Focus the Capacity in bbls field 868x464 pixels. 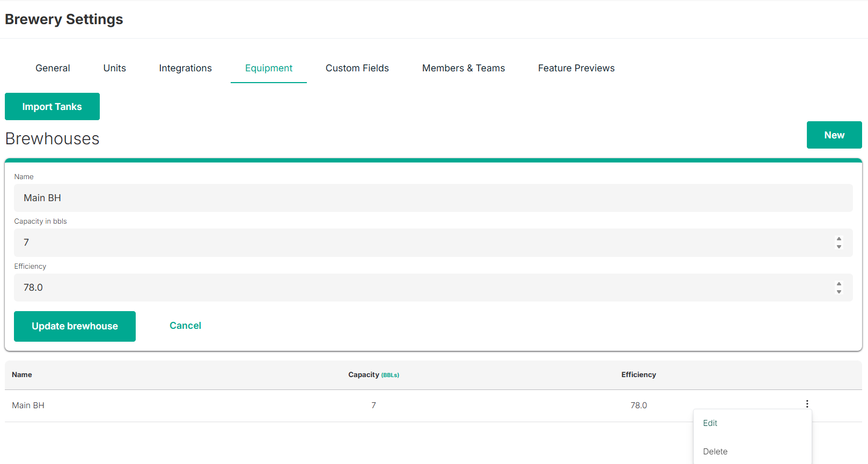click(433, 242)
